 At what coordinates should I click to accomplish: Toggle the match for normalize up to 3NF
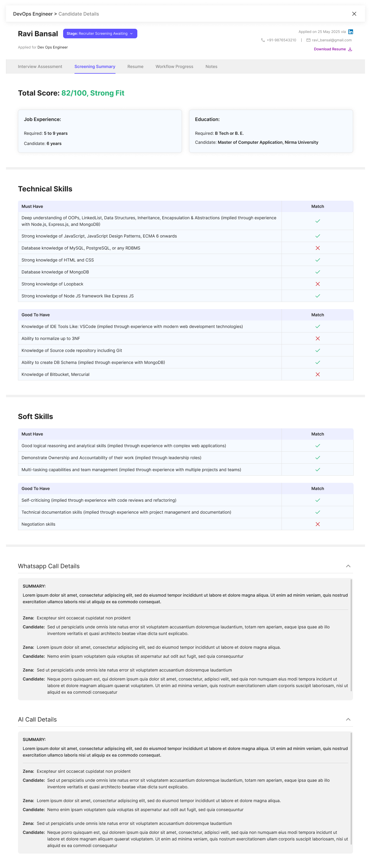pos(317,338)
